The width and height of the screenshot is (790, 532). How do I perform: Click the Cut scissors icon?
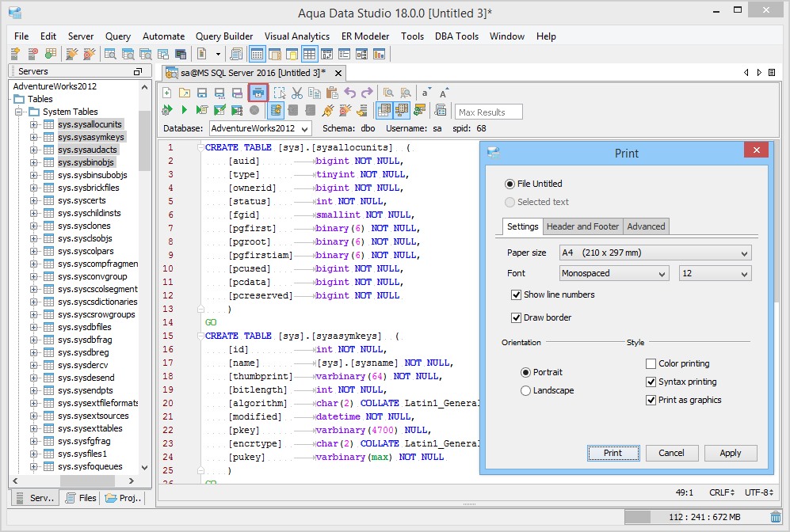(297, 93)
